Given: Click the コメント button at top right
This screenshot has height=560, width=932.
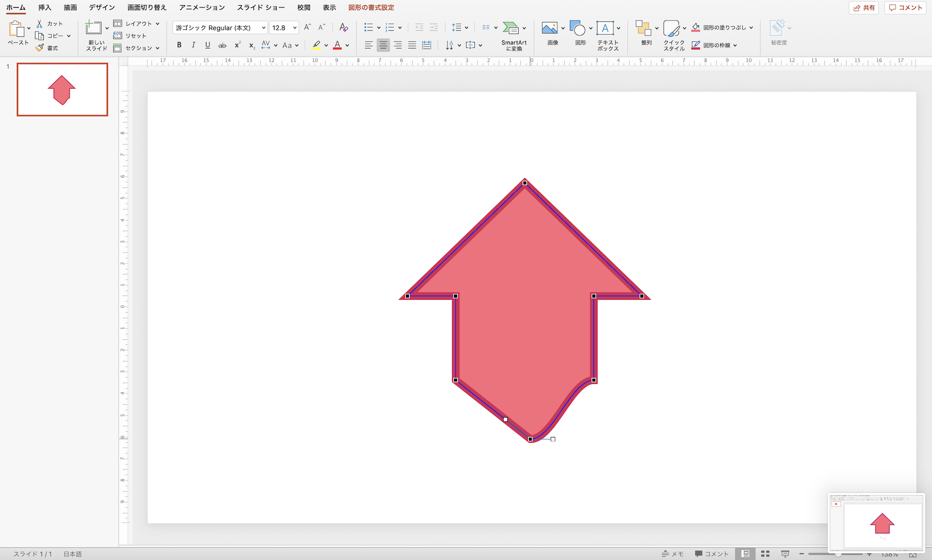Looking at the screenshot, I should coord(905,7).
